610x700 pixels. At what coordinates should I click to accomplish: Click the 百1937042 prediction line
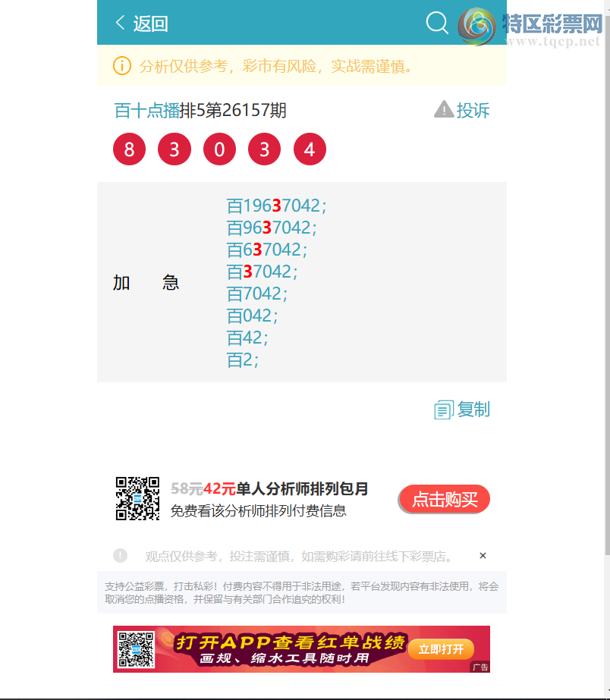point(276,206)
